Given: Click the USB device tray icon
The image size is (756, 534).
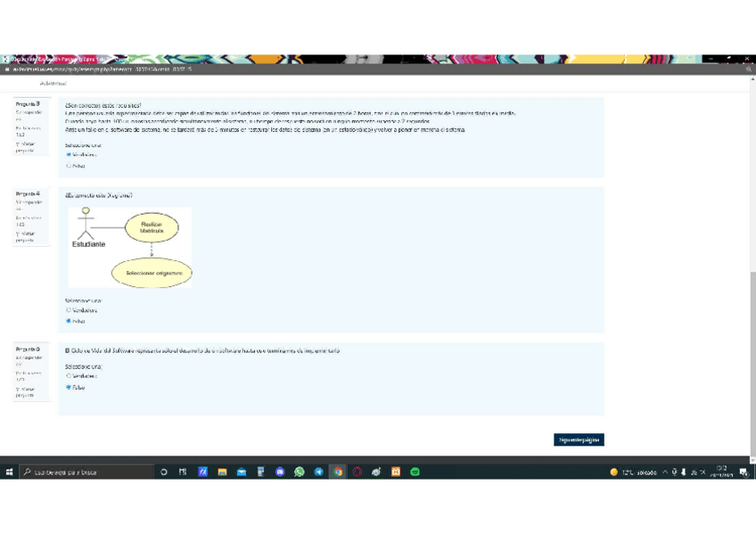Looking at the screenshot, I should point(684,472).
